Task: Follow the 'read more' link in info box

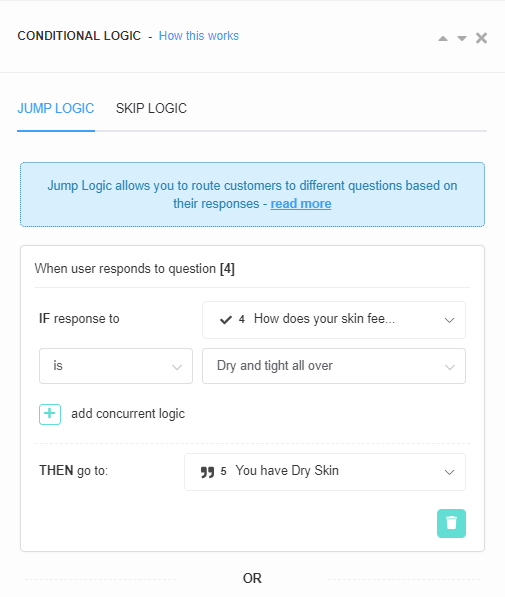Action: pos(301,204)
